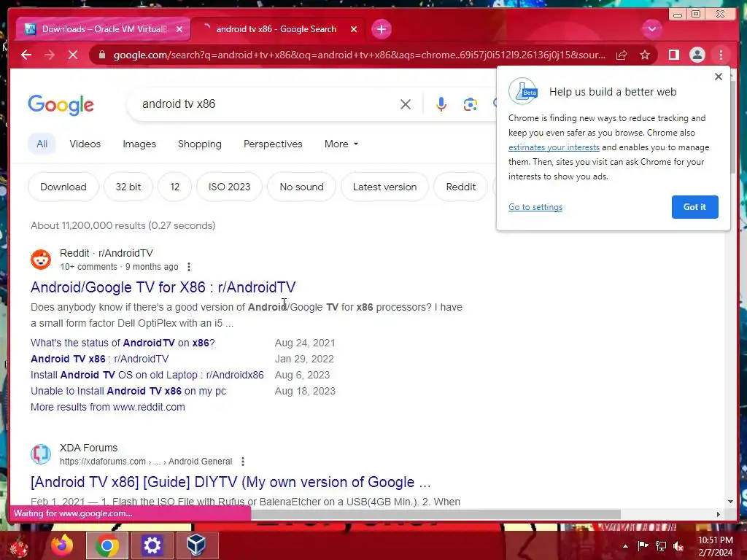Screen dimensions: 747x560
Task: Bookmark this page with the star
Action: click(x=645, y=55)
